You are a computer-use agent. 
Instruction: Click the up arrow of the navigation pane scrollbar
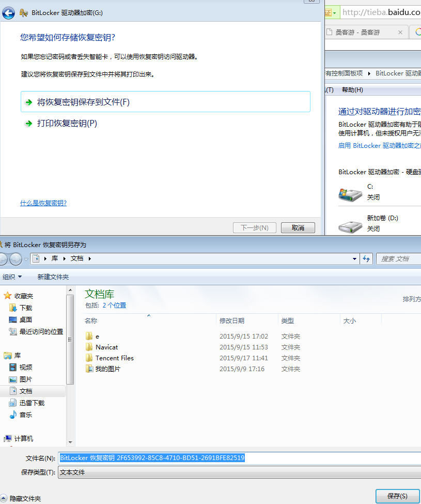pyautogui.click(x=70, y=290)
